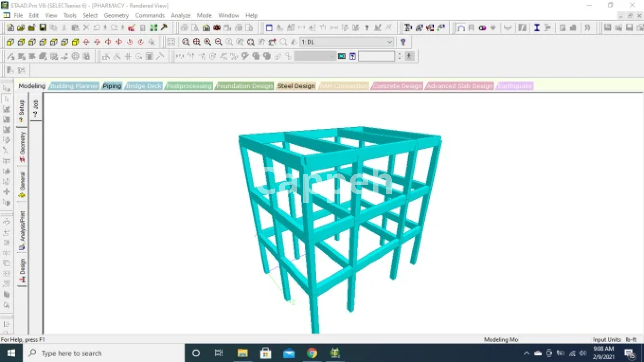Switch to the Steel Design tab

click(x=296, y=86)
